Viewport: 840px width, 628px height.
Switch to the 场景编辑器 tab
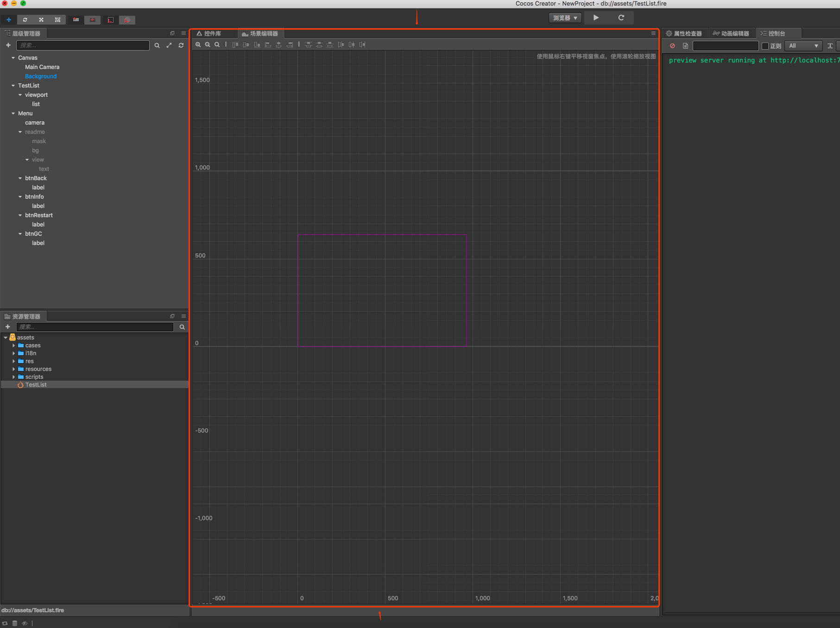260,33
